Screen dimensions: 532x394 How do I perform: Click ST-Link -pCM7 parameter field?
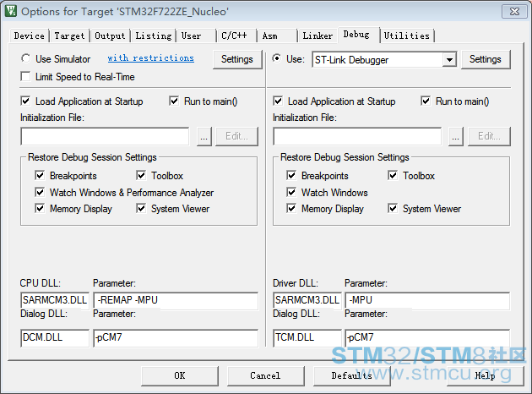pyautogui.click(x=427, y=338)
